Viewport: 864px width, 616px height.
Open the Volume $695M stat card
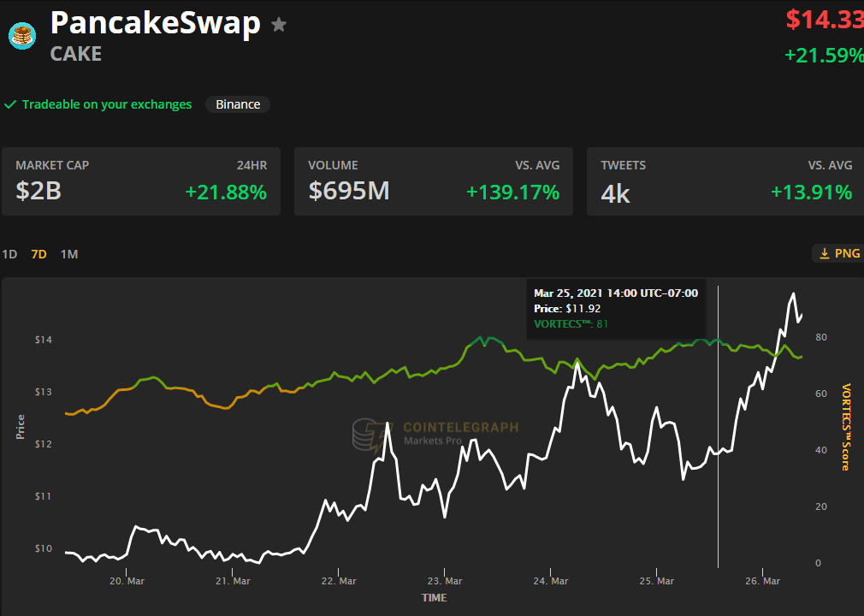click(x=434, y=181)
